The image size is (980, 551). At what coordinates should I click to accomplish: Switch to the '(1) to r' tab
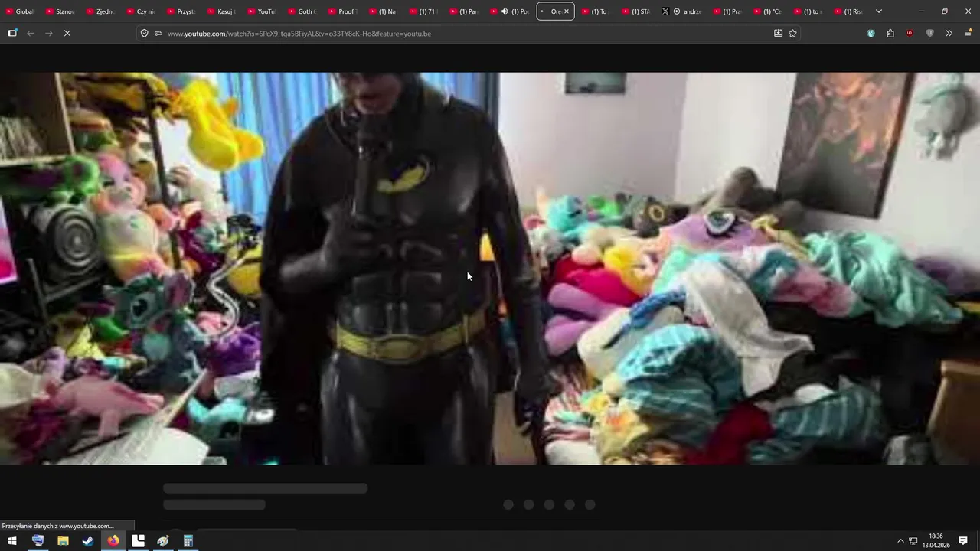tap(808, 11)
